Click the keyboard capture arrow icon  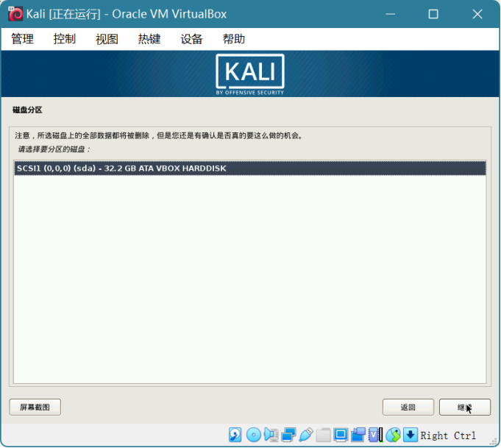pos(411,435)
